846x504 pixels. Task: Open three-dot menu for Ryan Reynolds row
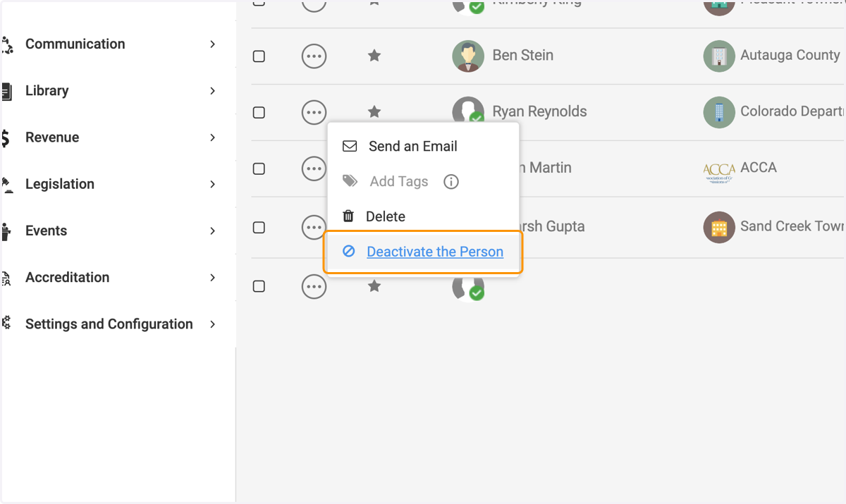[x=314, y=112]
